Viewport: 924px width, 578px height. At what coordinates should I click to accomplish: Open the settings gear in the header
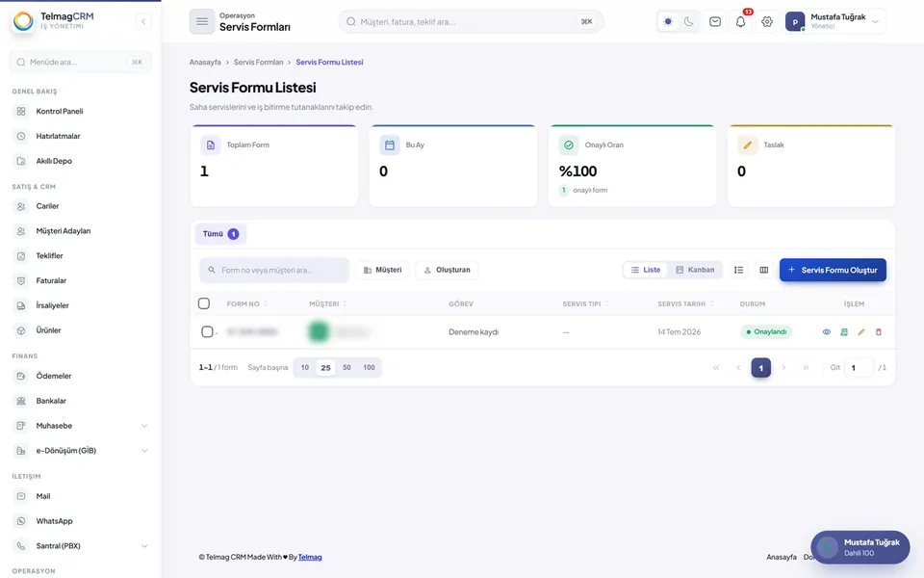[767, 22]
